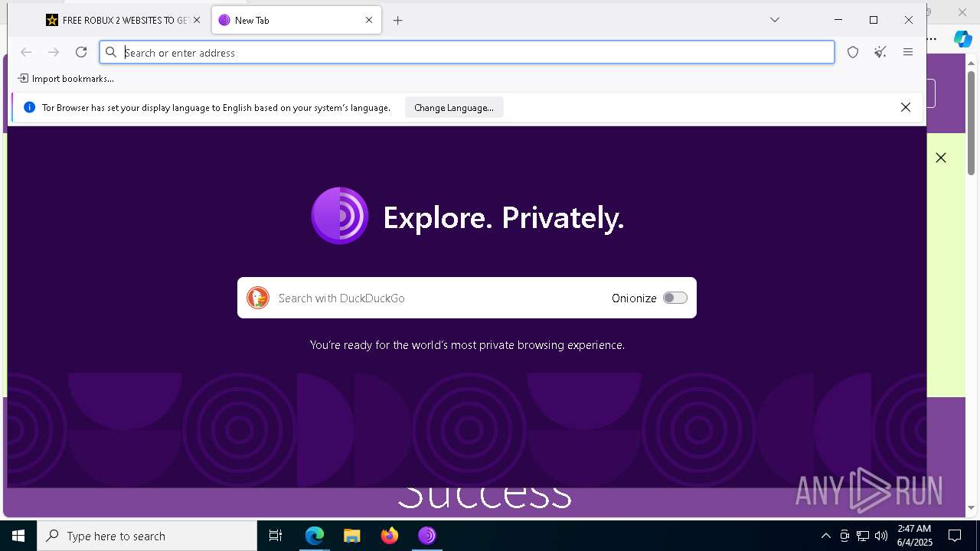This screenshot has width=980, height=551.
Task: Click the taskbar clock showing 2:47 AM
Action: tap(914, 536)
